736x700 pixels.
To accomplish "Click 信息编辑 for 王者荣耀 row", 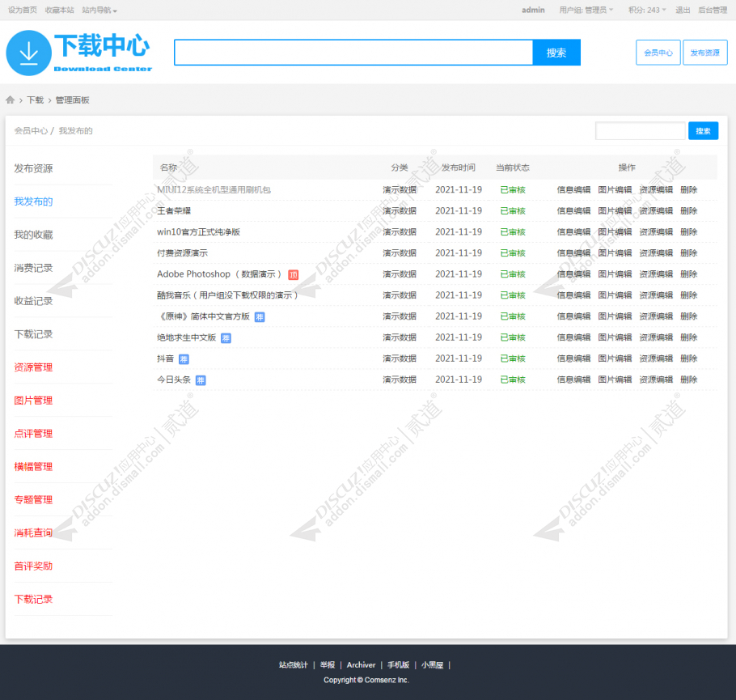I will [x=573, y=211].
